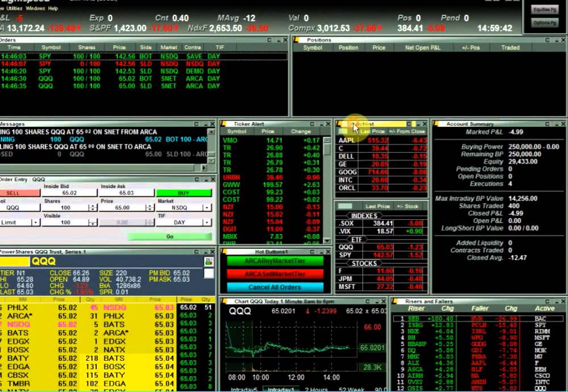The width and height of the screenshot is (568, 392).
Task: Open the Help menu
Action: point(53,8)
